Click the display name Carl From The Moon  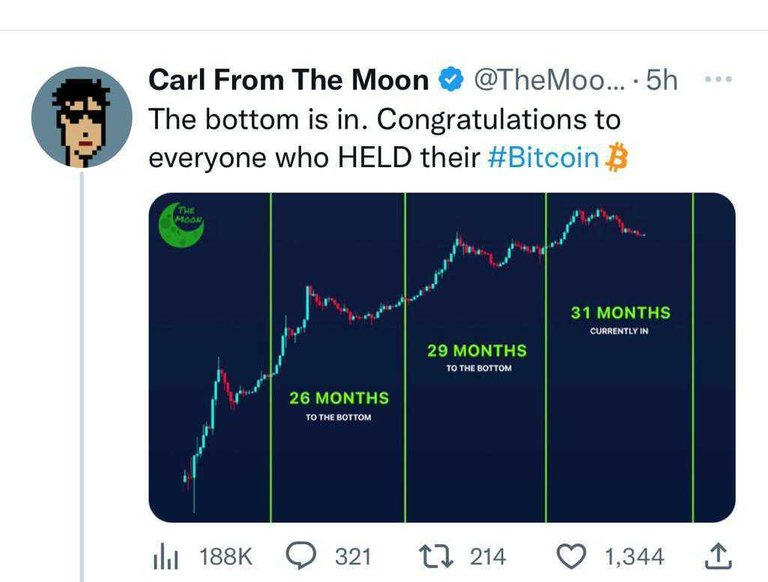click(288, 80)
